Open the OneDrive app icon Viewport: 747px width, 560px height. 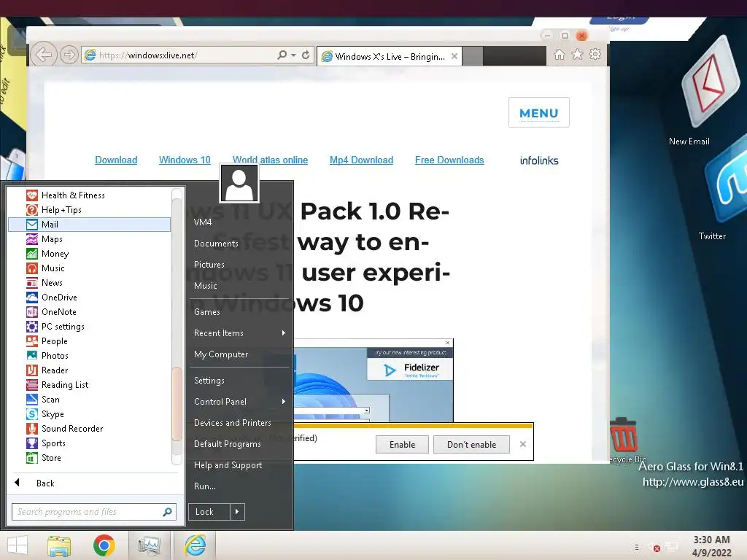[x=32, y=297]
